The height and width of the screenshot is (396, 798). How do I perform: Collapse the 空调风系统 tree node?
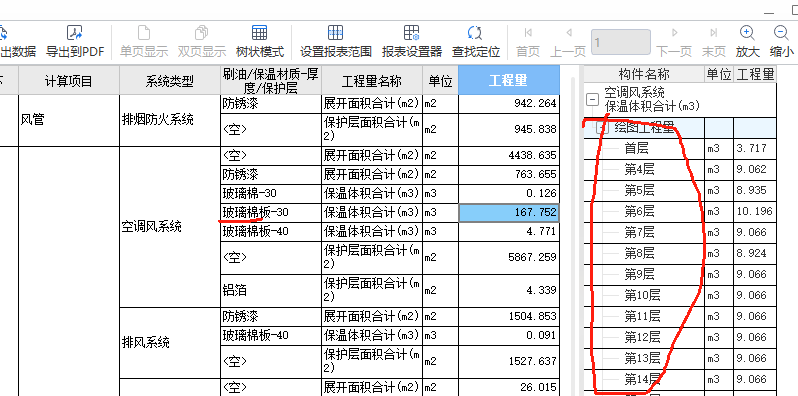click(592, 99)
